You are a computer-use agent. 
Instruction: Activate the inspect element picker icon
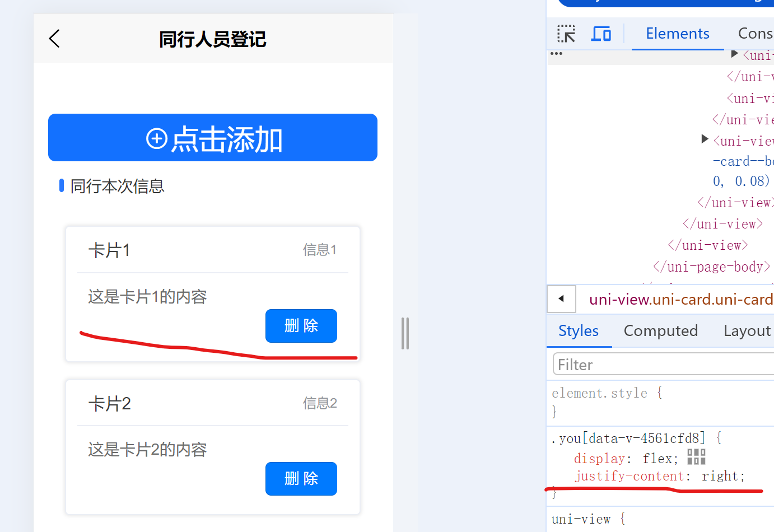(566, 34)
